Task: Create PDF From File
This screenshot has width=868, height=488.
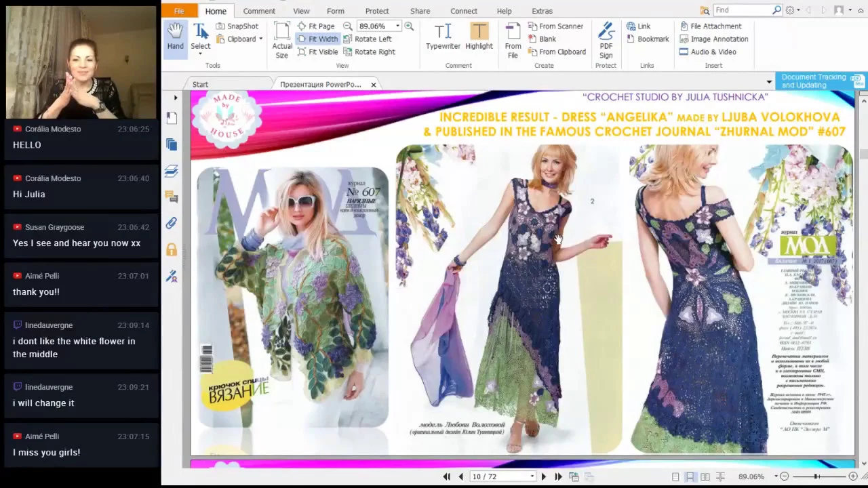Action: tap(513, 40)
